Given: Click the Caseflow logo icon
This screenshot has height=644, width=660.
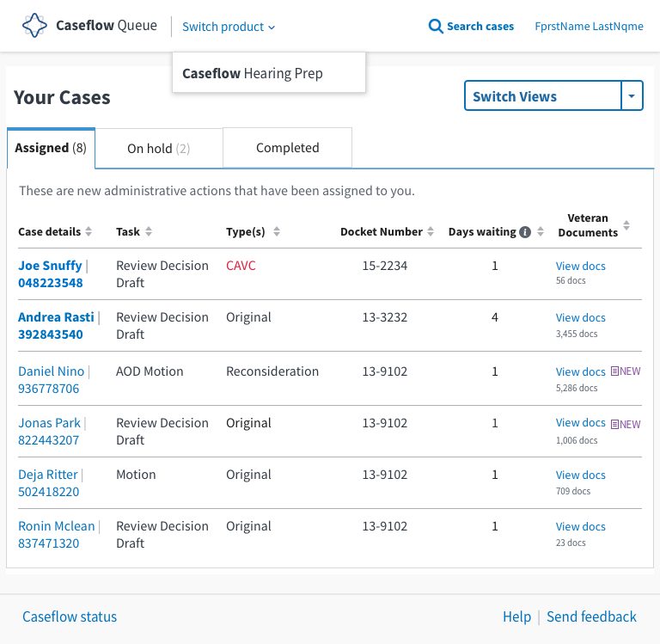Looking at the screenshot, I should click(x=34, y=25).
